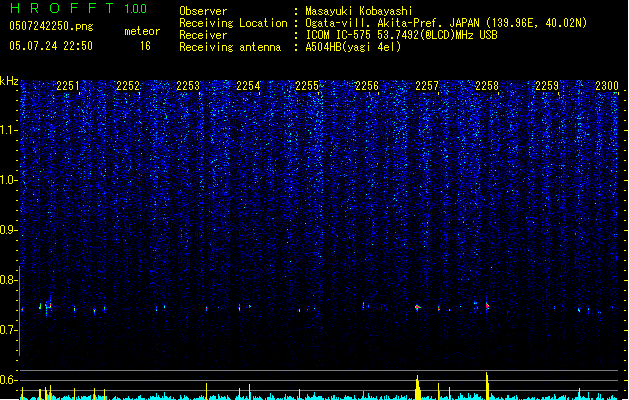629x400 pixels.
Task: Click the 0.9 kHz axis label
Action: [x=8, y=230]
